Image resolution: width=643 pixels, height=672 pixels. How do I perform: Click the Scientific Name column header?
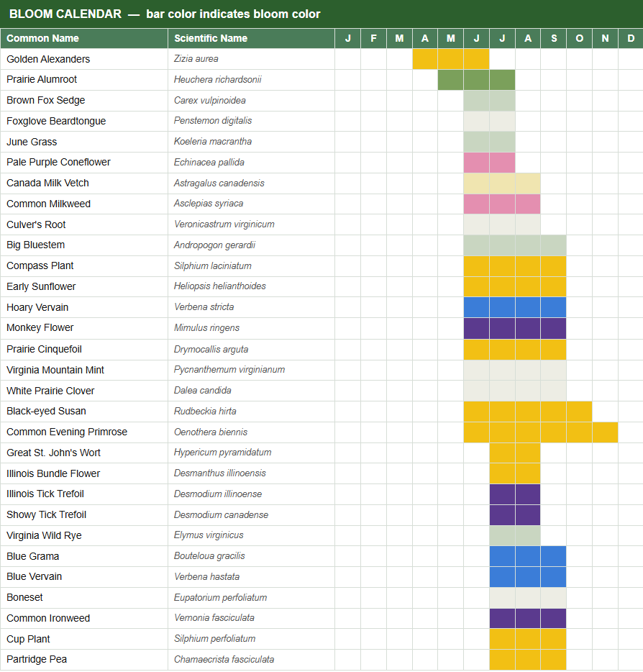click(252, 39)
